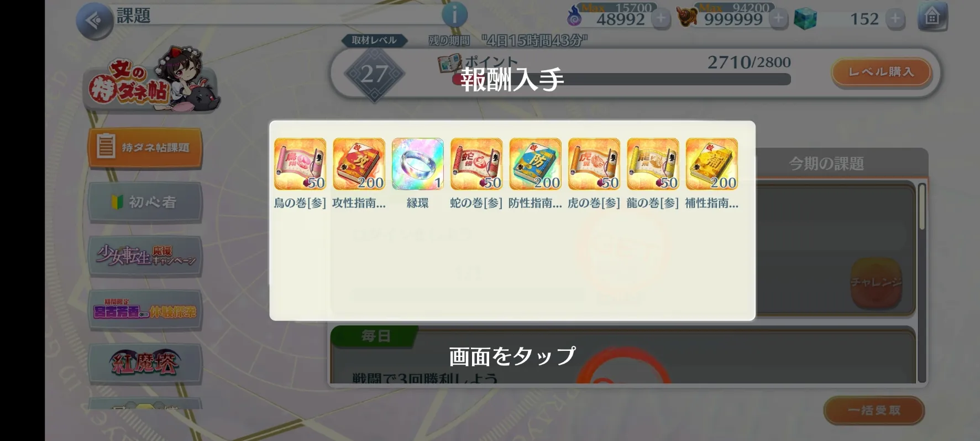The image size is (980, 441).
Task: Select the 補性指南 yellow book reward
Action: pos(712,164)
